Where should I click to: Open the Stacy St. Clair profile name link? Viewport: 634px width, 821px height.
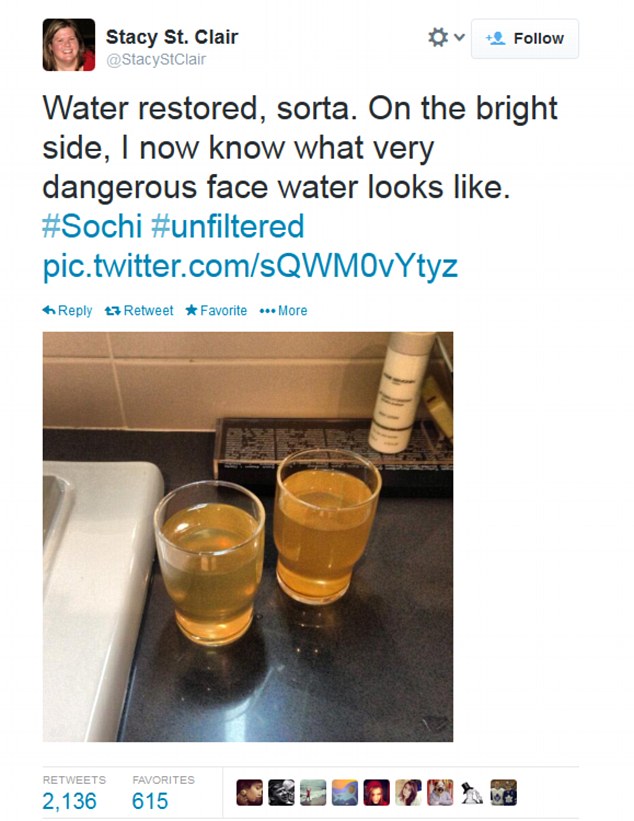tap(172, 37)
